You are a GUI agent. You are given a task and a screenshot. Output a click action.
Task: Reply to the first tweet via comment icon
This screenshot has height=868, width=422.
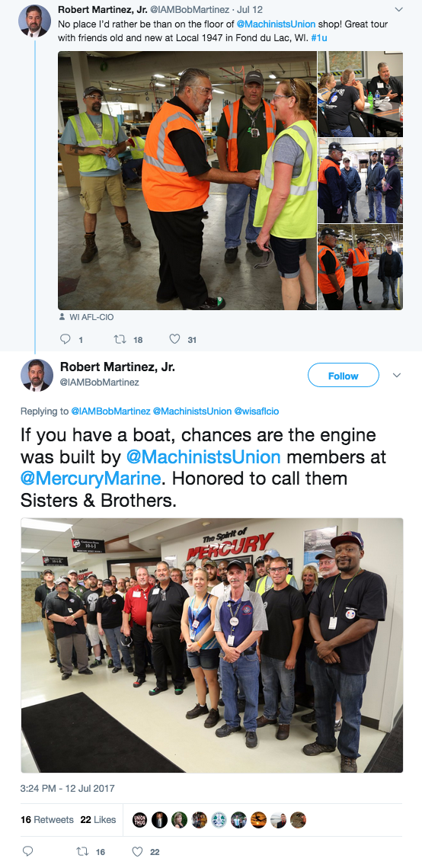click(66, 339)
